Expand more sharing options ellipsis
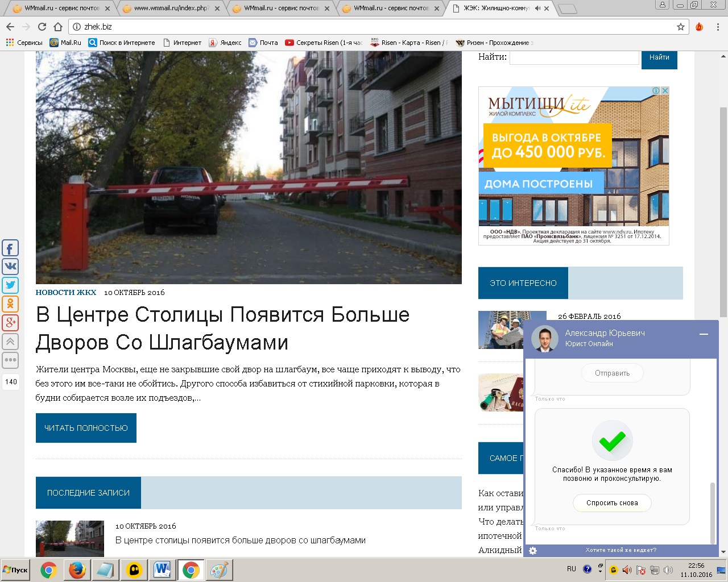This screenshot has height=582, width=728. point(10,360)
